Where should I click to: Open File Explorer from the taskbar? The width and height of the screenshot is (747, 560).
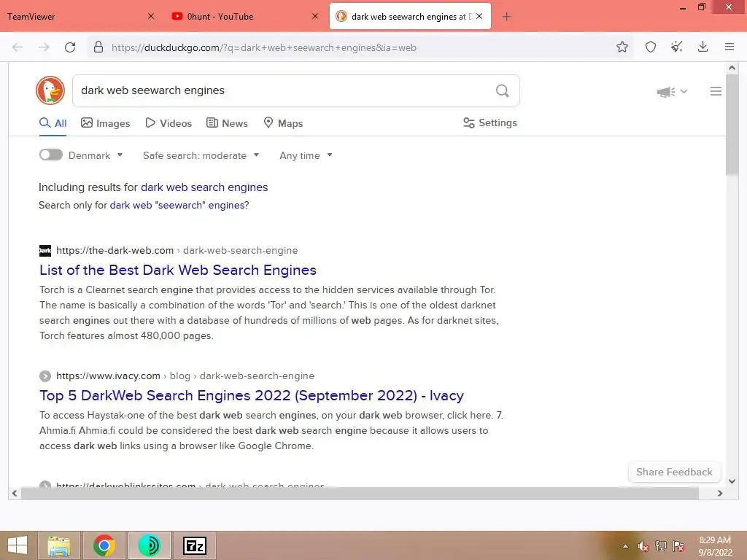tap(59, 545)
